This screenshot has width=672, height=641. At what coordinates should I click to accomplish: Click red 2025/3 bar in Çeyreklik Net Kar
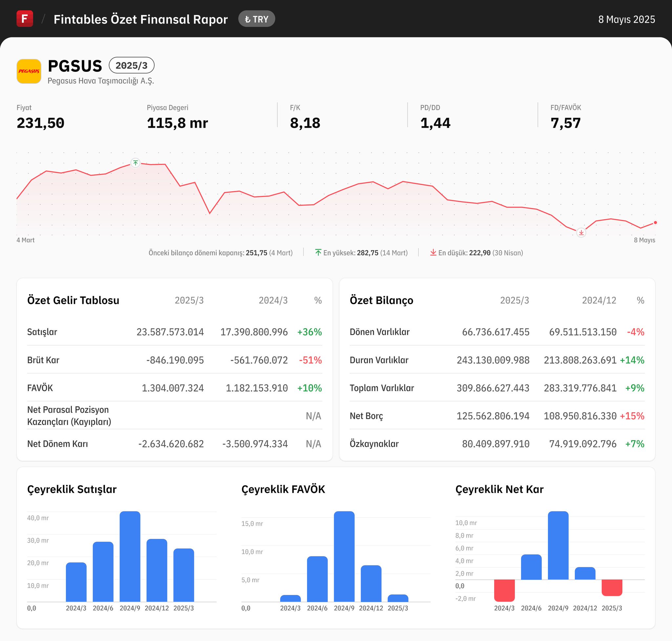[x=612, y=588]
